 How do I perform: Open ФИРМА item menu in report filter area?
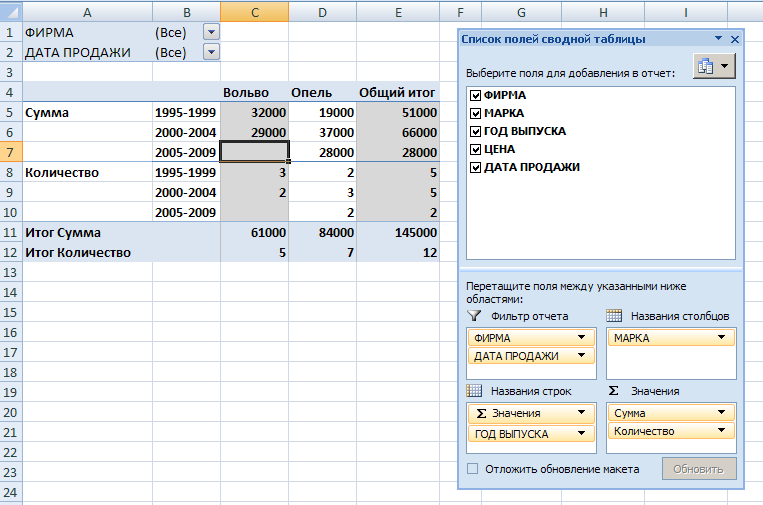581,337
